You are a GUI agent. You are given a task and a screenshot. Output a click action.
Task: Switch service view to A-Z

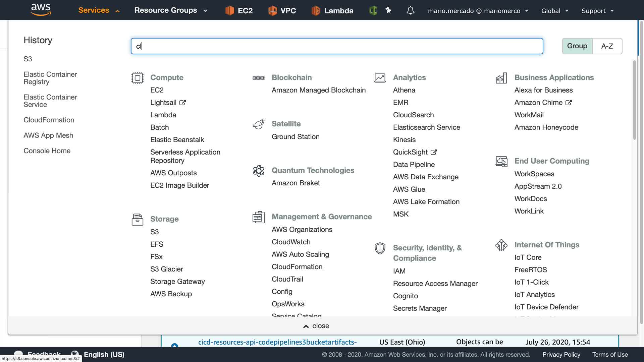(x=607, y=46)
